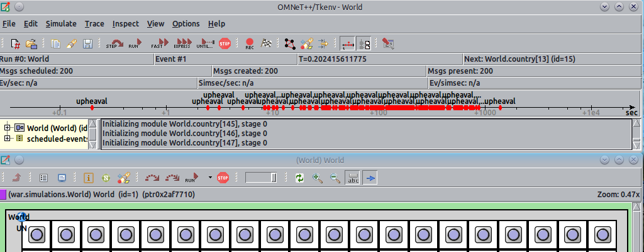
Task: Open the Inspect menu
Action: point(126,24)
